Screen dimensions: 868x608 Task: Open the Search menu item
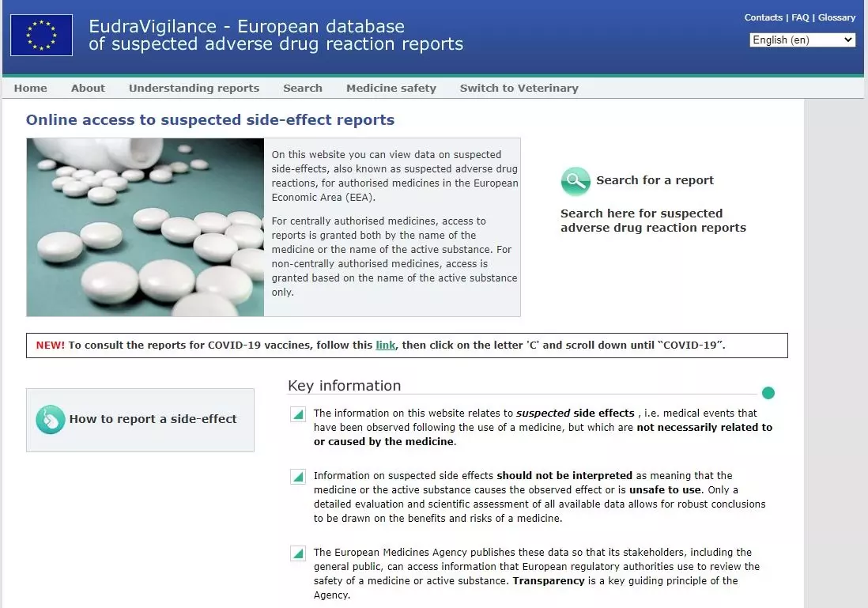pyautogui.click(x=303, y=88)
